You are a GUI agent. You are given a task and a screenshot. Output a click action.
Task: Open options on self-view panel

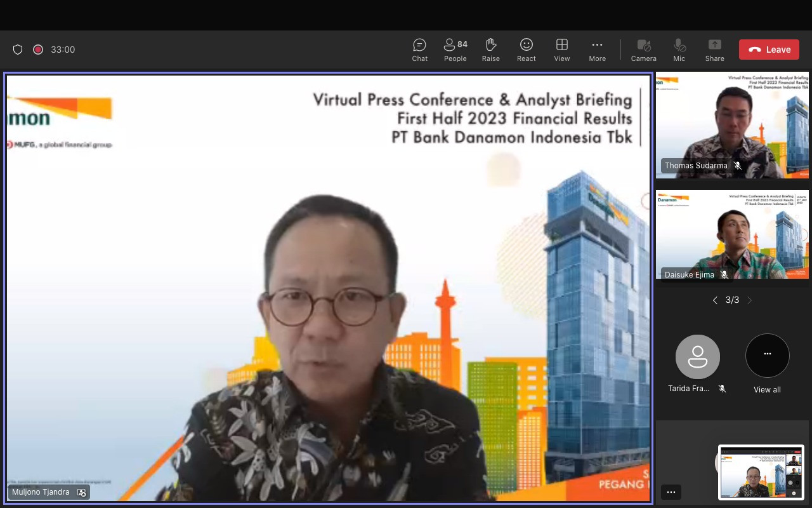671,492
